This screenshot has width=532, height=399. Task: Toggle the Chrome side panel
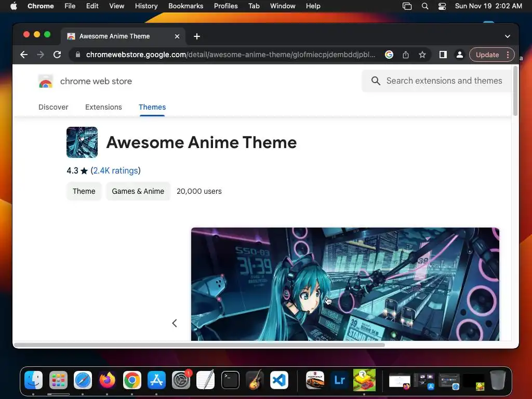click(443, 55)
